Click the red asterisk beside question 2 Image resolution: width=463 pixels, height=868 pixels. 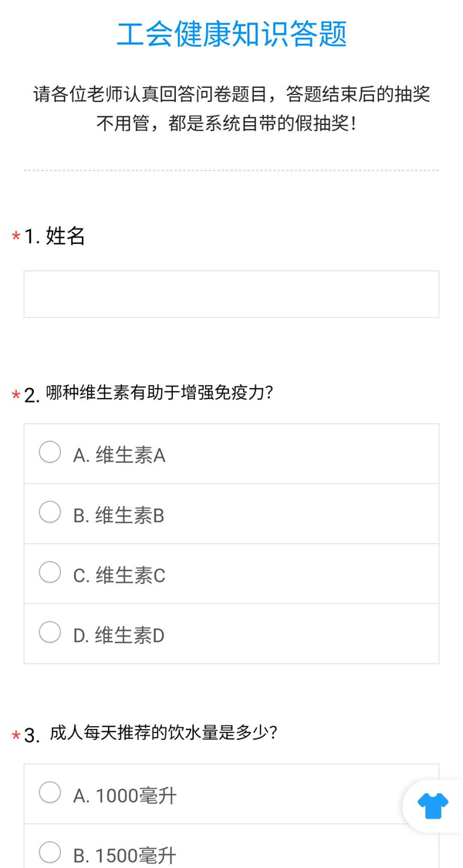pos(15,396)
